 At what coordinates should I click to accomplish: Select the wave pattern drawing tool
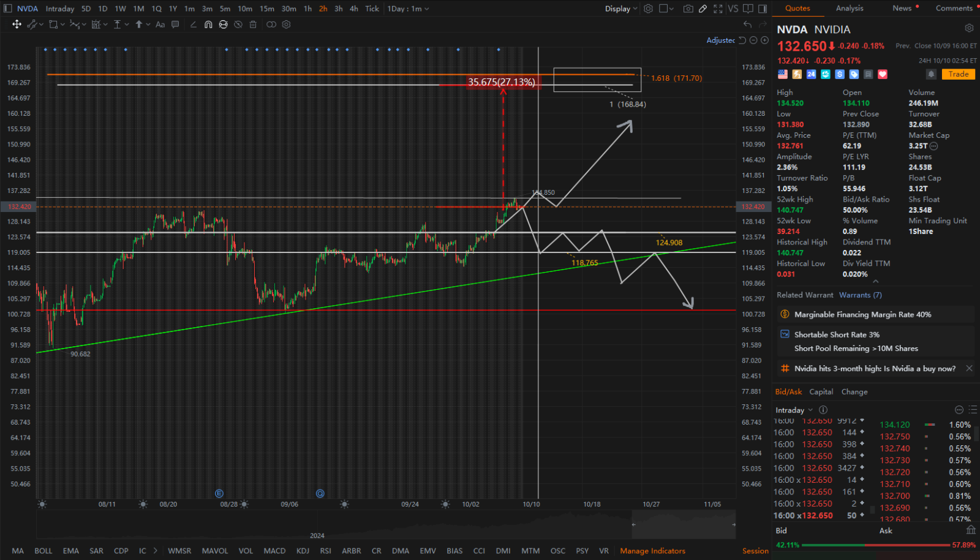click(74, 25)
